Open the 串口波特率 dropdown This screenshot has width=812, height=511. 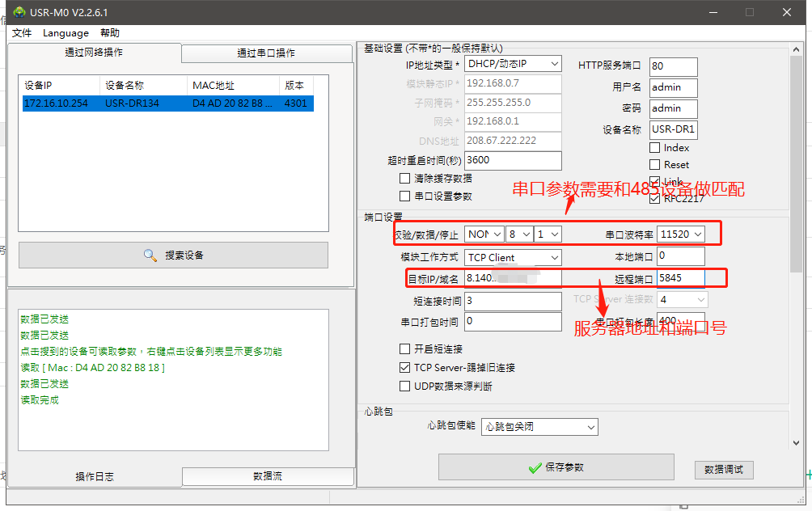point(680,234)
